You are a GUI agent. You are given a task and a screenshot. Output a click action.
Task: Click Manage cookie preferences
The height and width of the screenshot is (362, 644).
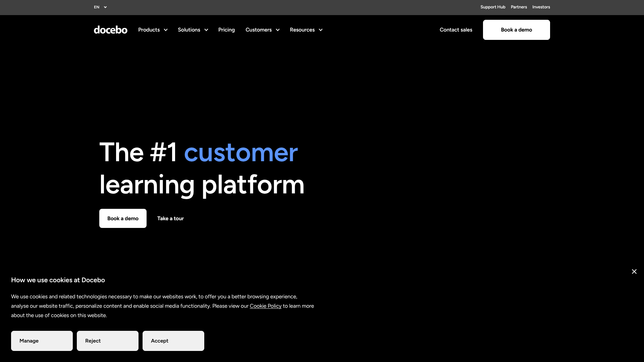click(42, 341)
